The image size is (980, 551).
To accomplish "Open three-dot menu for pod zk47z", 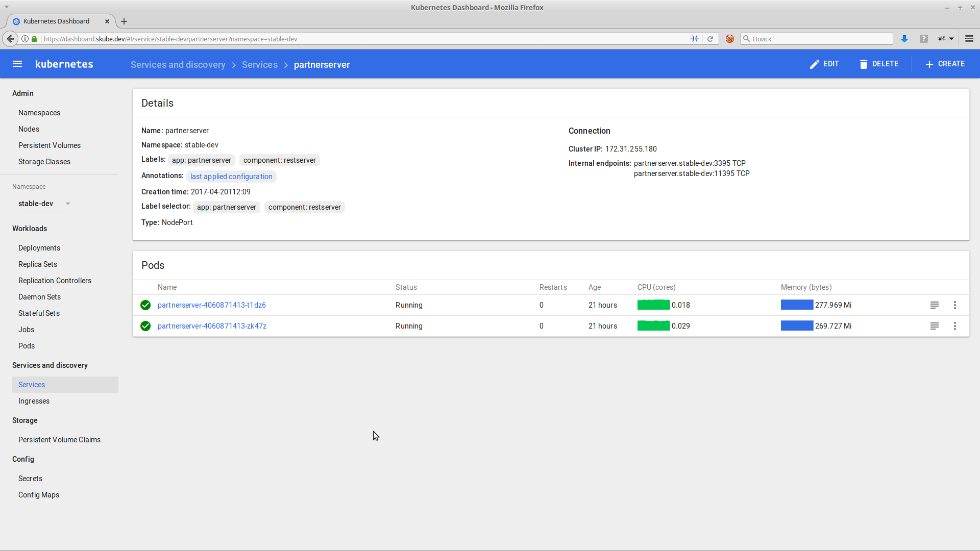I will point(954,326).
